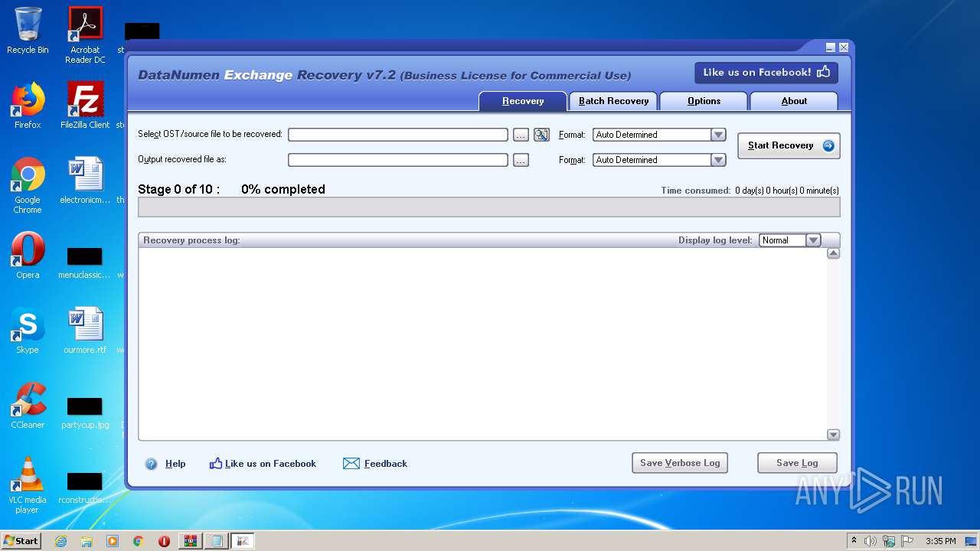This screenshot has width=980, height=551.
Task: Open media player from taskbar
Action: 113,541
